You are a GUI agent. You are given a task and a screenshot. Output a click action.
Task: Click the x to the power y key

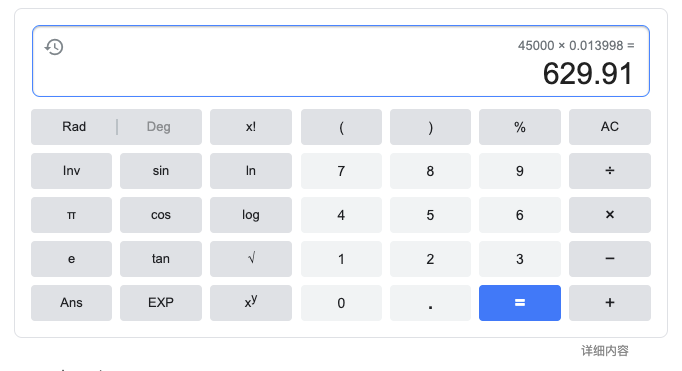point(251,303)
